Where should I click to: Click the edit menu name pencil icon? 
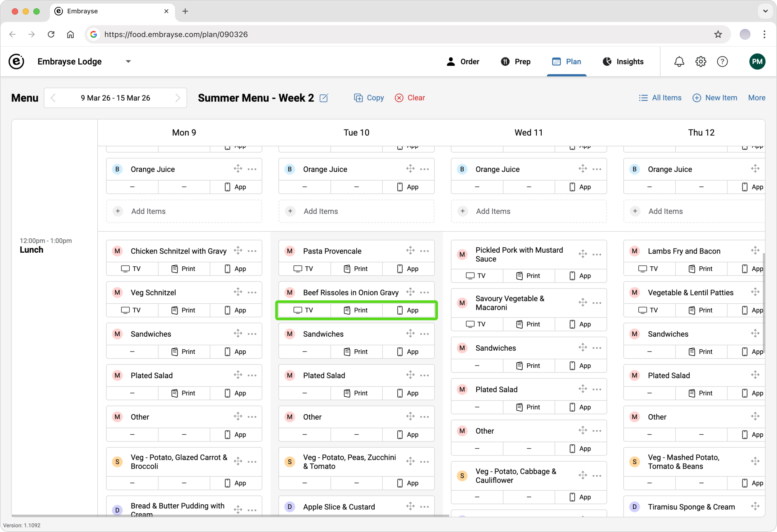click(324, 98)
